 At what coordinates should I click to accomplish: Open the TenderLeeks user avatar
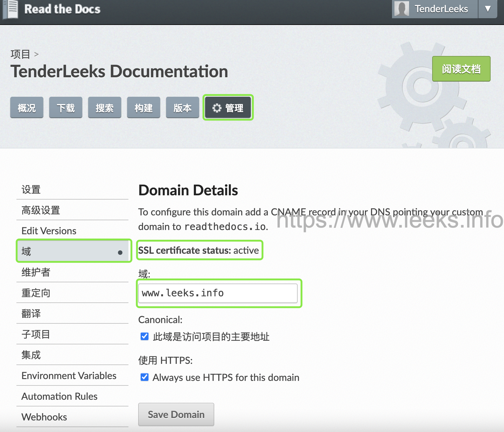pos(401,9)
